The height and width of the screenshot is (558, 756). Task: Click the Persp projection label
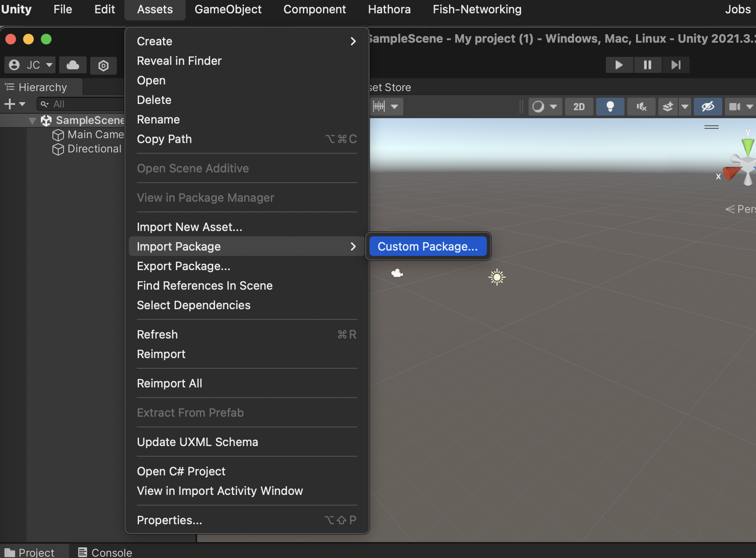741,209
